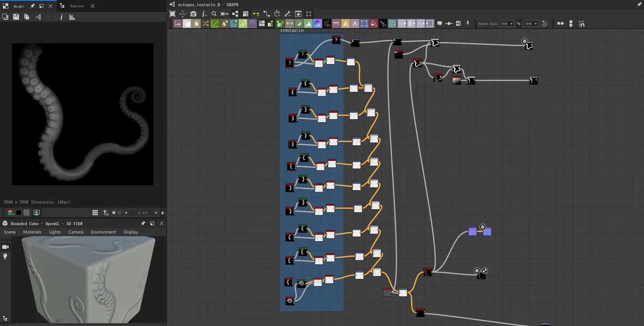Viewport: 644px width, 326px height.
Task: Add a Text node (letter A icon)
Action: 355,24
